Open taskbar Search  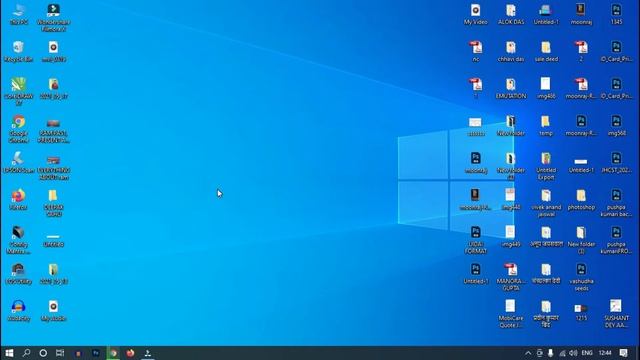[26, 353]
